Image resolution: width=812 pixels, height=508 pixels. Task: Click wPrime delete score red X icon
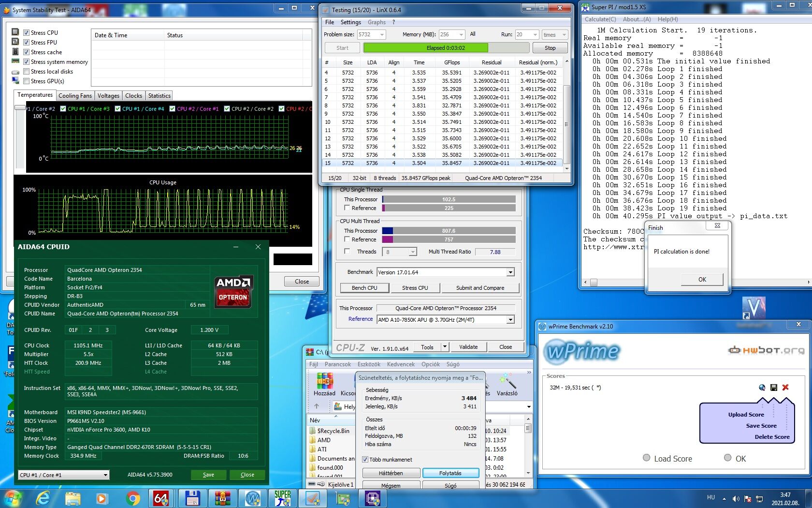[x=785, y=387]
